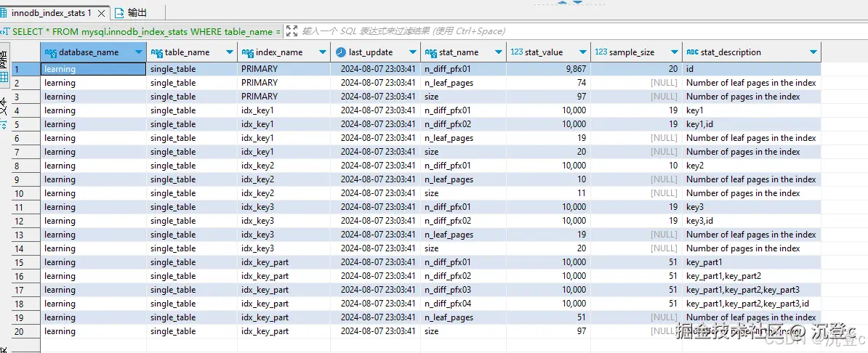Click the 123 numeric icon of sample_size column
This screenshot has width=868, height=353.
click(600, 52)
